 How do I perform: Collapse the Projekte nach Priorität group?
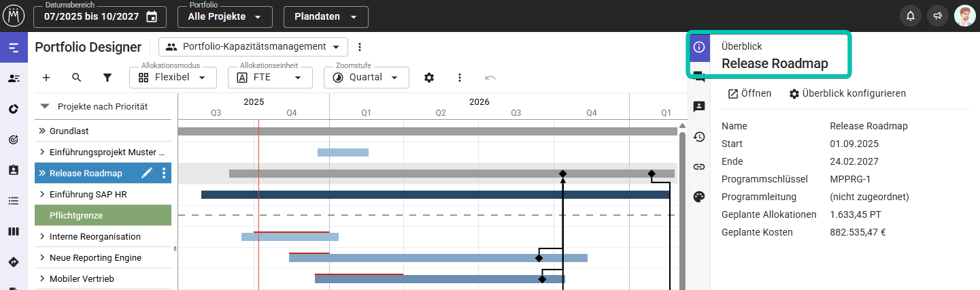coord(45,106)
